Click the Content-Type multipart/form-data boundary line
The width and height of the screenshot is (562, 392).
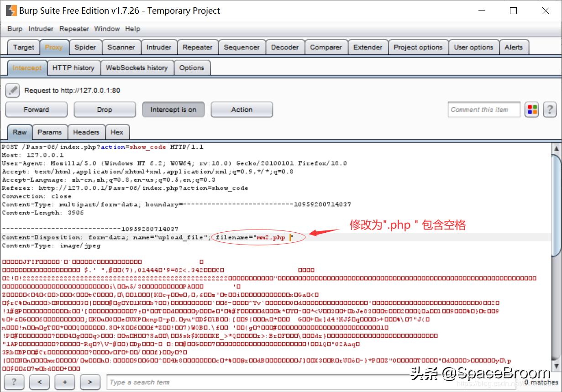tap(177, 204)
